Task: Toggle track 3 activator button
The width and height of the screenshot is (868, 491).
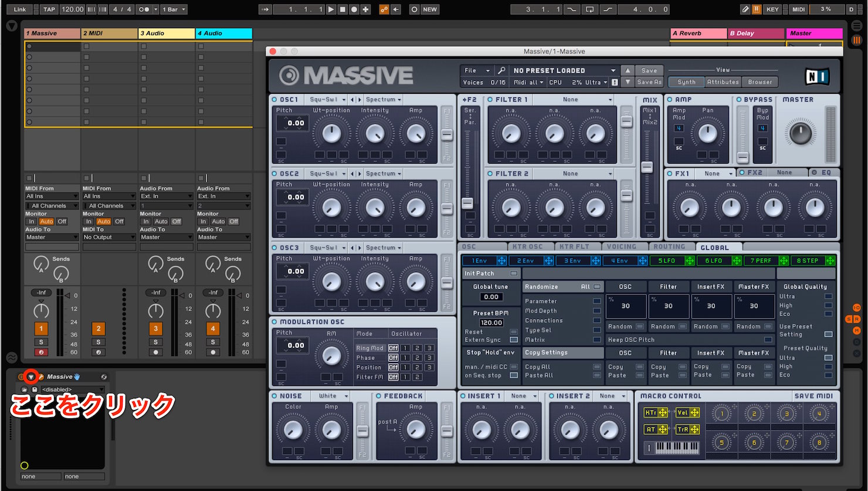Action: 155,329
